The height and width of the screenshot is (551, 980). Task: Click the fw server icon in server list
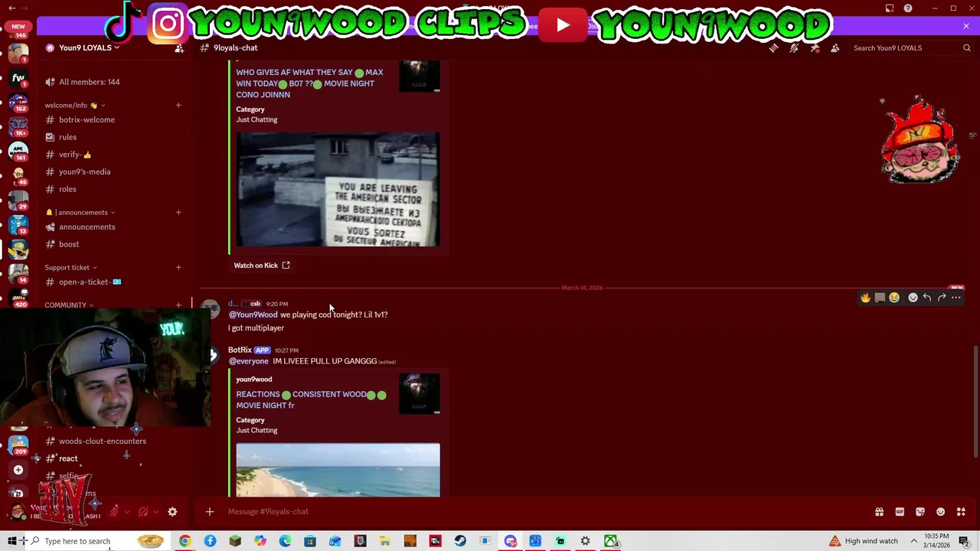coord(18,78)
